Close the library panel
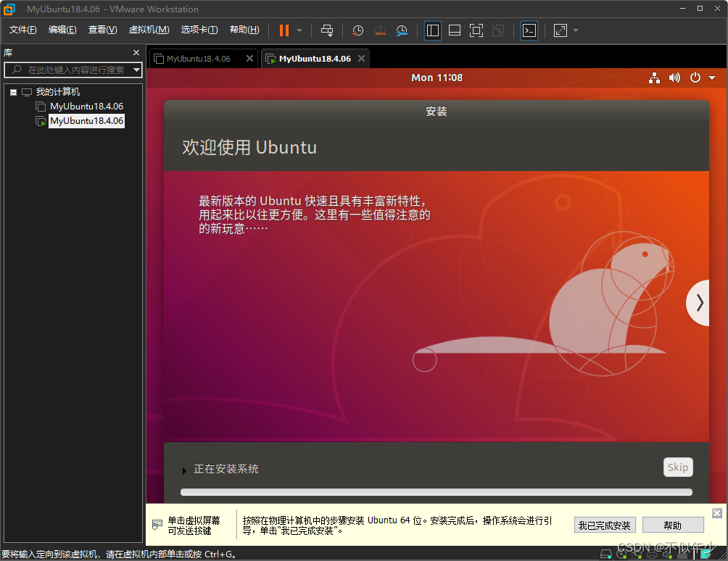The height and width of the screenshot is (561, 728). point(136,52)
